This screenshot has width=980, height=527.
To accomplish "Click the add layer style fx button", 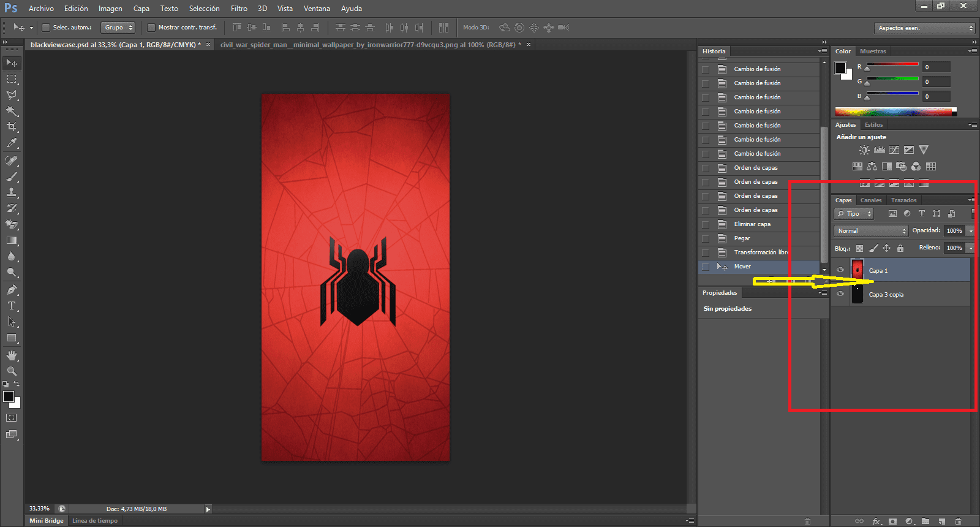I will [x=876, y=521].
